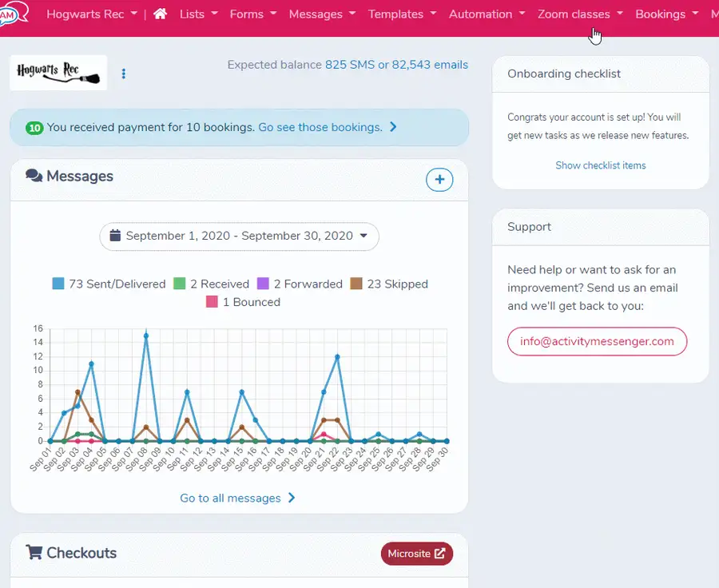Go to the home icon

coord(160,14)
